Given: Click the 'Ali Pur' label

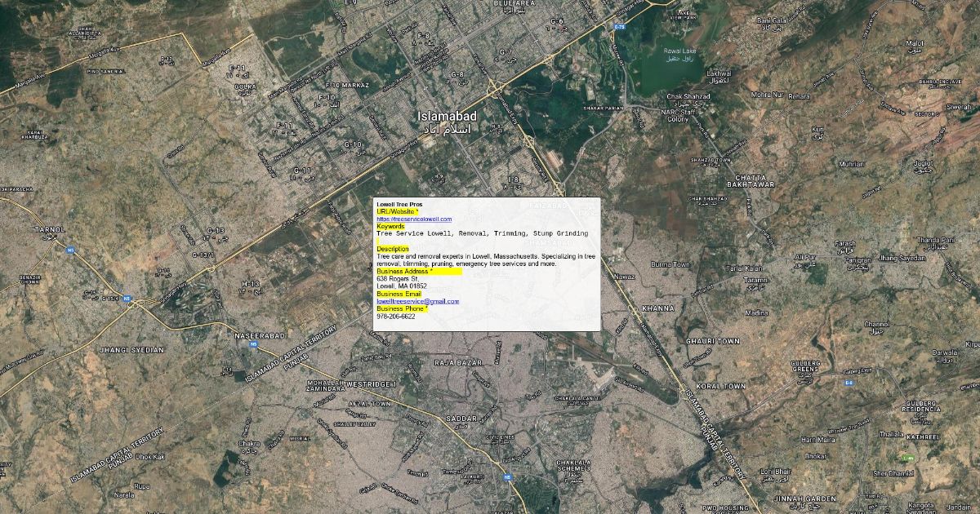Looking at the screenshot, I should (804, 257).
